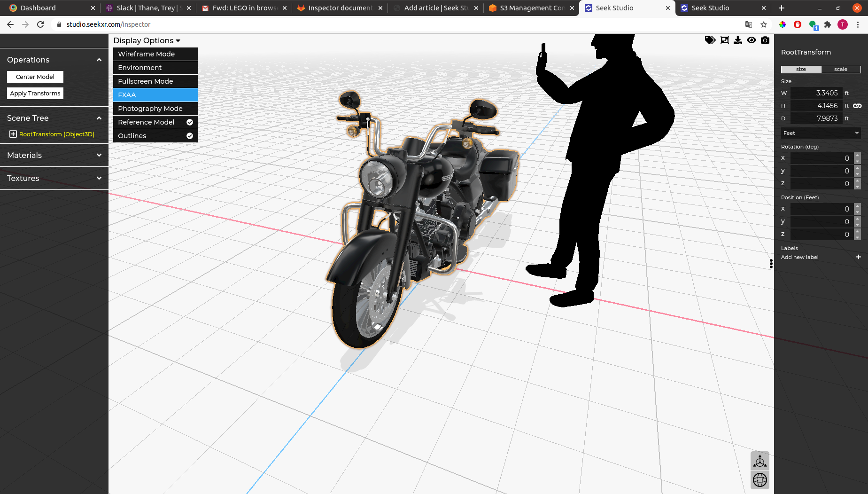The image size is (868, 494).
Task: Open the Display Options dropdown
Action: click(x=147, y=40)
